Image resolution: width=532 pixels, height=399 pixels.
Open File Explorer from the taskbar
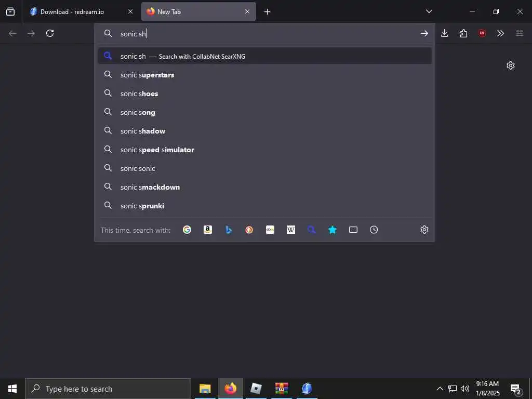point(205,389)
